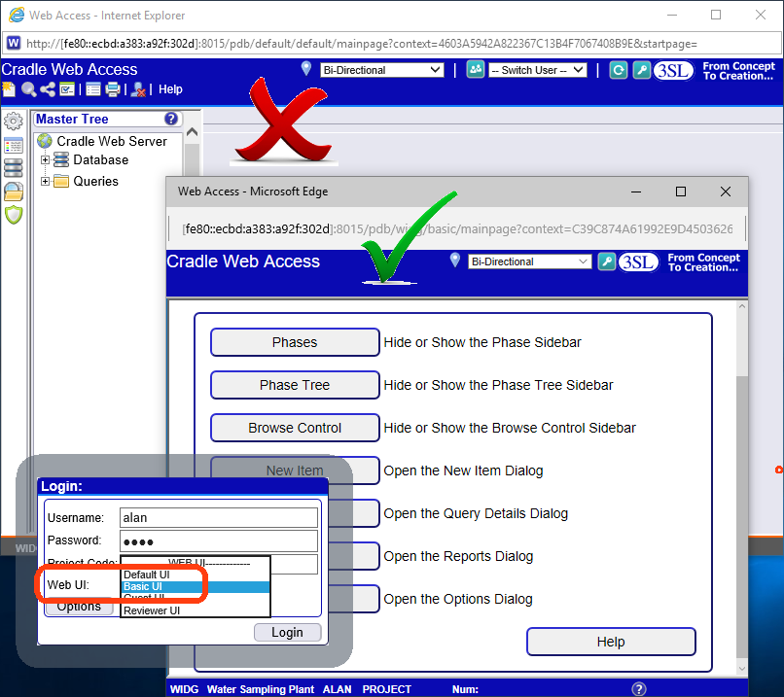Viewport: 784px width, 697px height.
Task: Click the Edge page vertical scrollbar thumb
Action: 742,517
